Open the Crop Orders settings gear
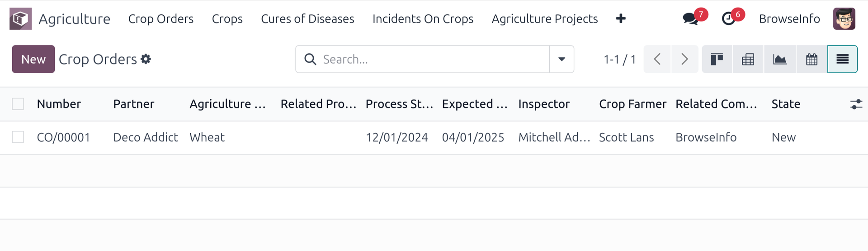The height and width of the screenshot is (251, 868). [146, 59]
